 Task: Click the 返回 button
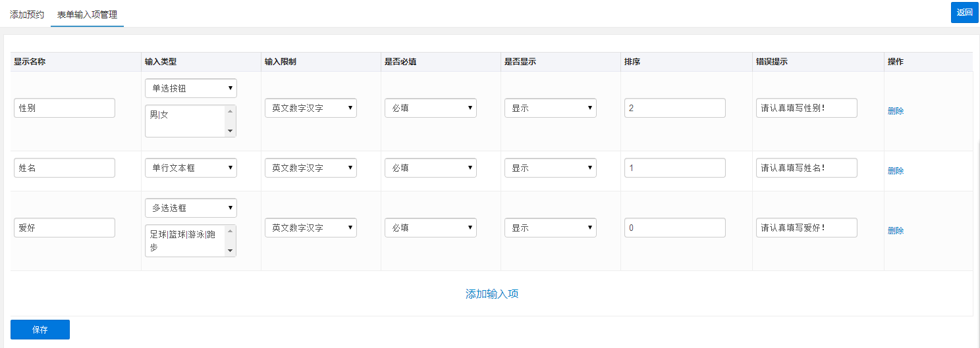tap(965, 12)
